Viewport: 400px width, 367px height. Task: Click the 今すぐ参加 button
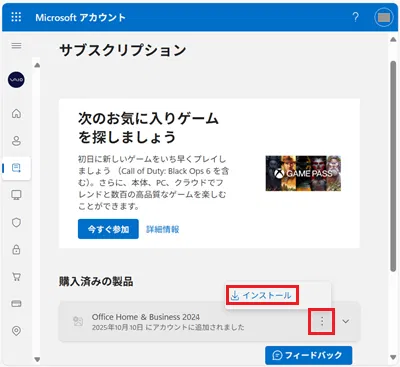(x=108, y=229)
